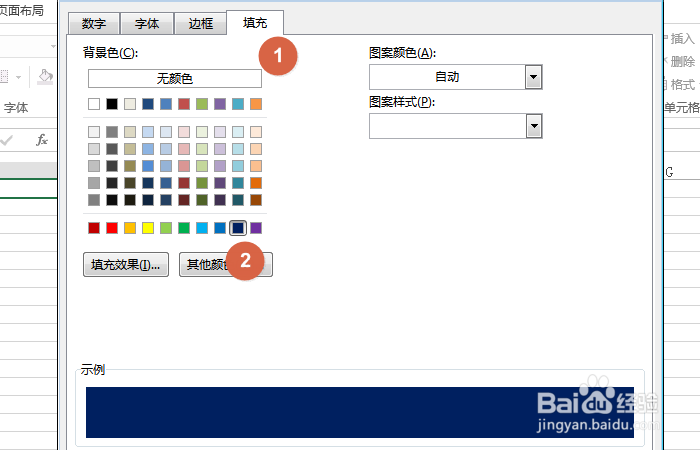Choose bright red standard color swatch
The image size is (700, 450).
[x=112, y=228]
